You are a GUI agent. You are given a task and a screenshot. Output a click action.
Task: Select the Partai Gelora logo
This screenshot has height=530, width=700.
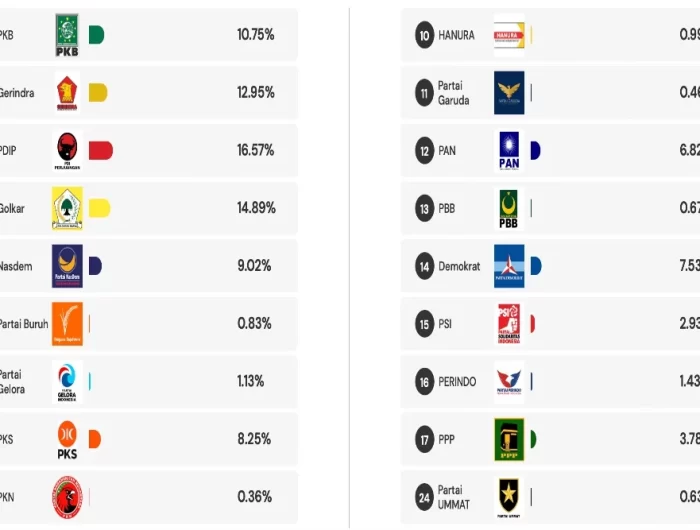(67, 382)
